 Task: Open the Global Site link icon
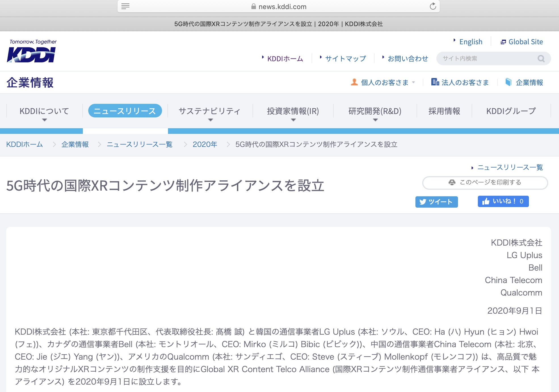(503, 42)
